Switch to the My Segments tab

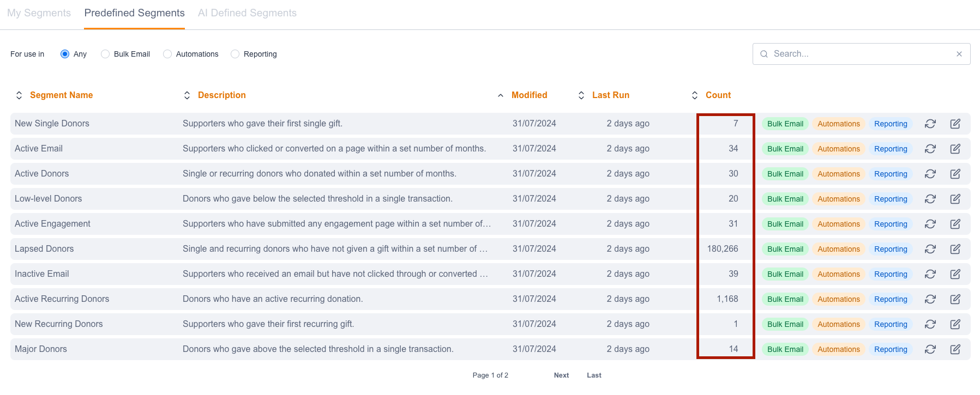(39, 13)
